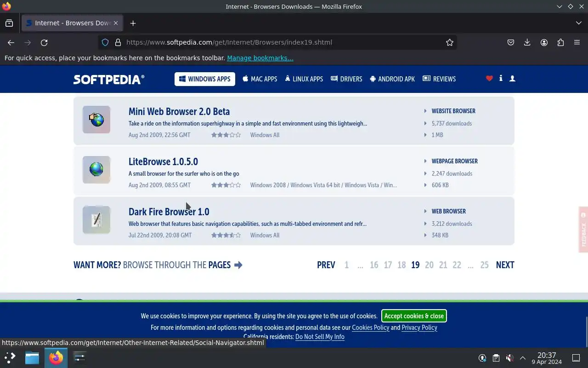588x368 pixels.
Task: Open the Save to Pocket icon
Action: click(x=510, y=42)
